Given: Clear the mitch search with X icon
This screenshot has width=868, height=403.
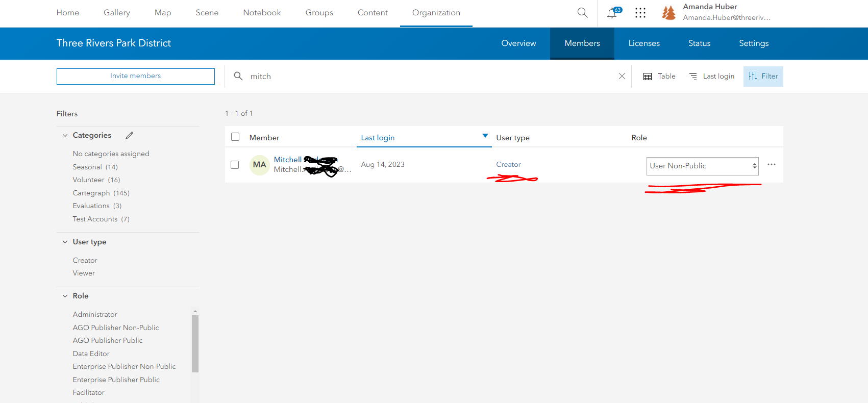Looking at the screenshot, I should pyautogui.click(x=622, y=76).
